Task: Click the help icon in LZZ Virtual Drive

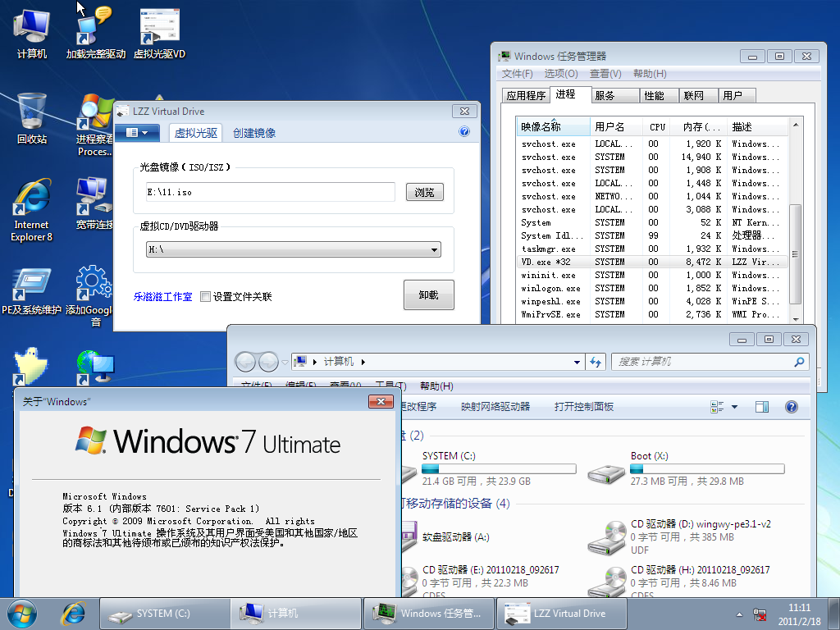Action: point(464,132)
